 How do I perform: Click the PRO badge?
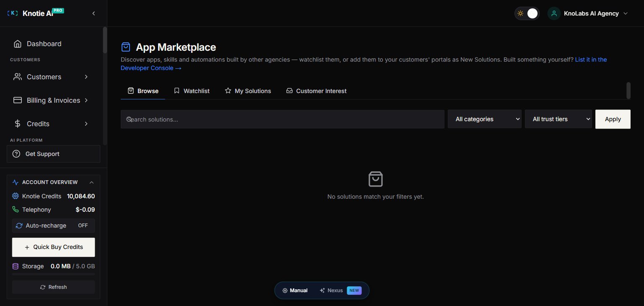coord(58,10)
